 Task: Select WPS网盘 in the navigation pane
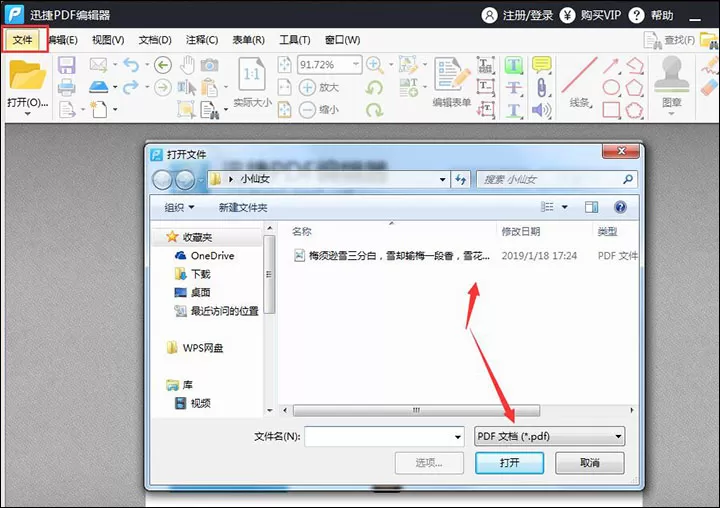(195, 348)
